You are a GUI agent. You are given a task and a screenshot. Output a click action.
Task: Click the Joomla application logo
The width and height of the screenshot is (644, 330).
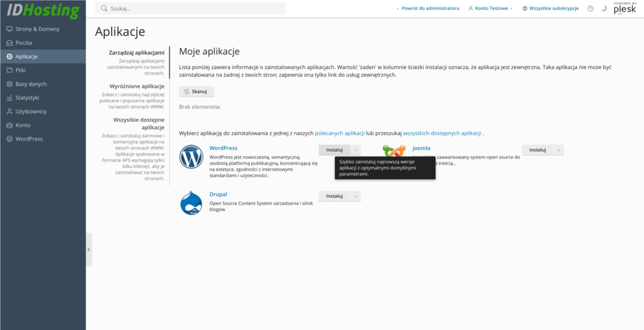(395, 151)
